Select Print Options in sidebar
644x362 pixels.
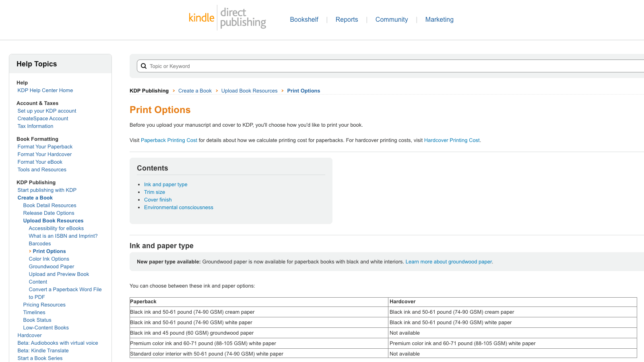(49, 251)
